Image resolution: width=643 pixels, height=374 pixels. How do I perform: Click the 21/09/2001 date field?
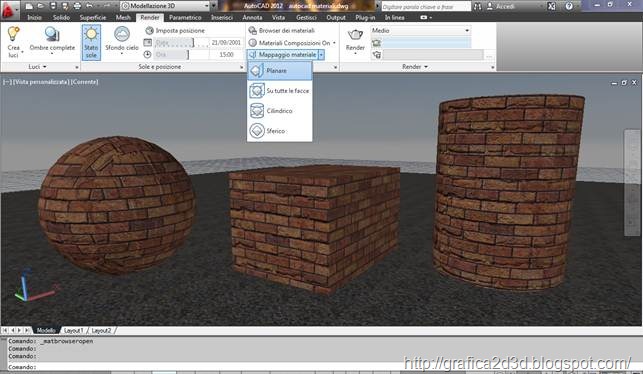coord(226,42)
